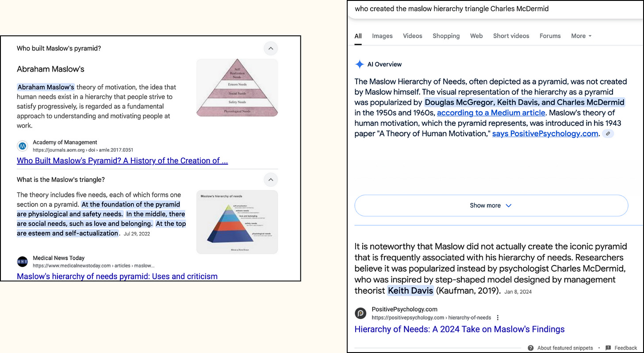Select the All results tab
Viewport: 644px width, 353px height.
[358, 36]
